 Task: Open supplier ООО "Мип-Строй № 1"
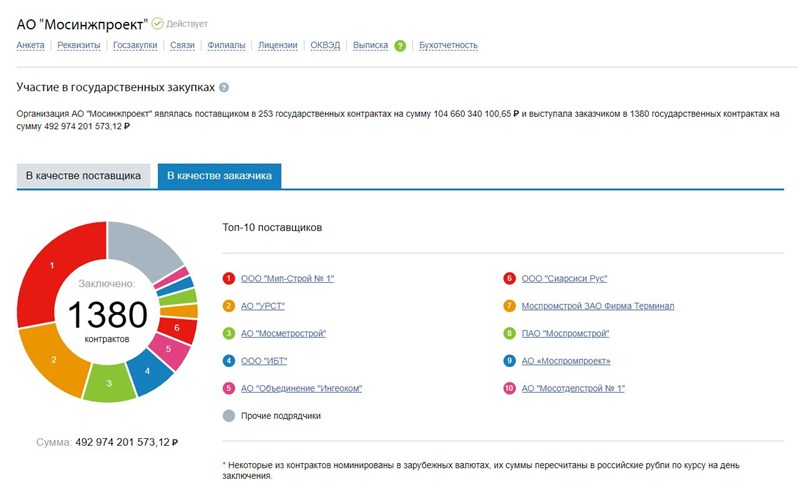(288, 279)
